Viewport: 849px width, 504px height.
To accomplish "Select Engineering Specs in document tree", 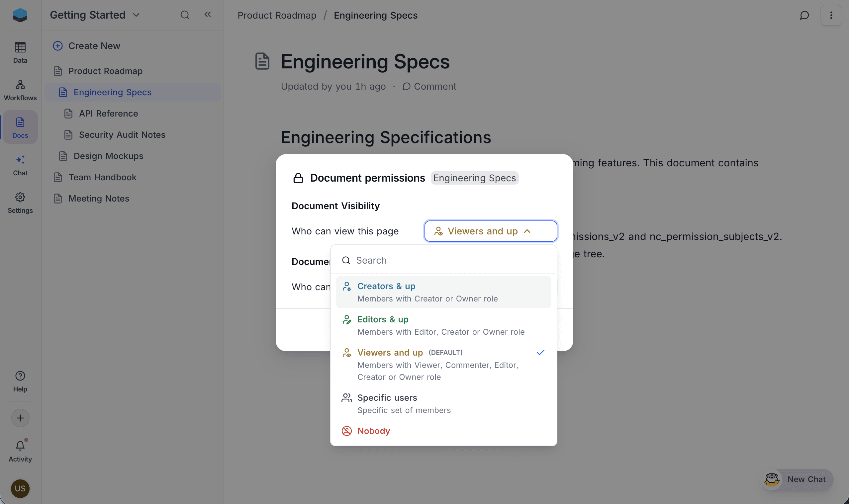I will [113, 92].
